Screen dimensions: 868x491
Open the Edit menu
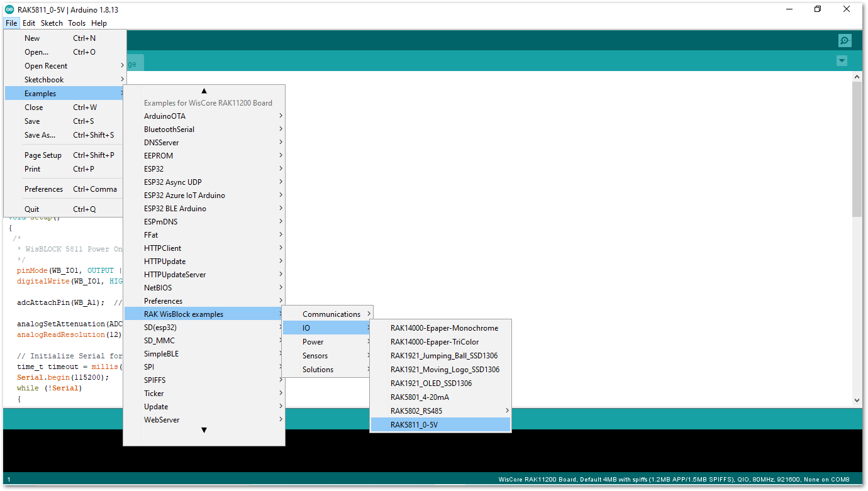pyautogui.click(x=29, y=23)
